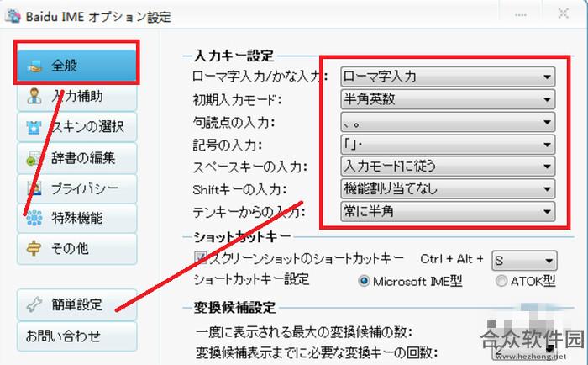Screen dimensions: 588x365
Task: Open the スキンの選択 tab
Action: 77,127
